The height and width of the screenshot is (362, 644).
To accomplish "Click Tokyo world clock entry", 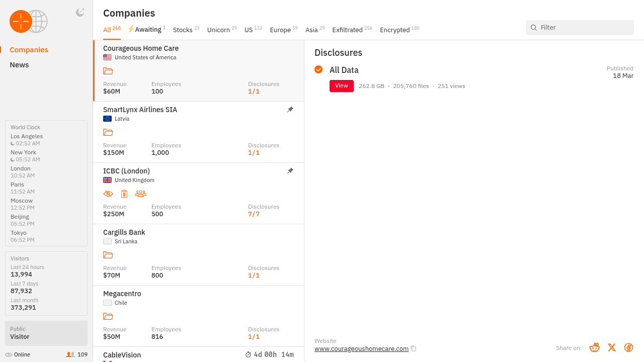I will (x=23, y=236).
